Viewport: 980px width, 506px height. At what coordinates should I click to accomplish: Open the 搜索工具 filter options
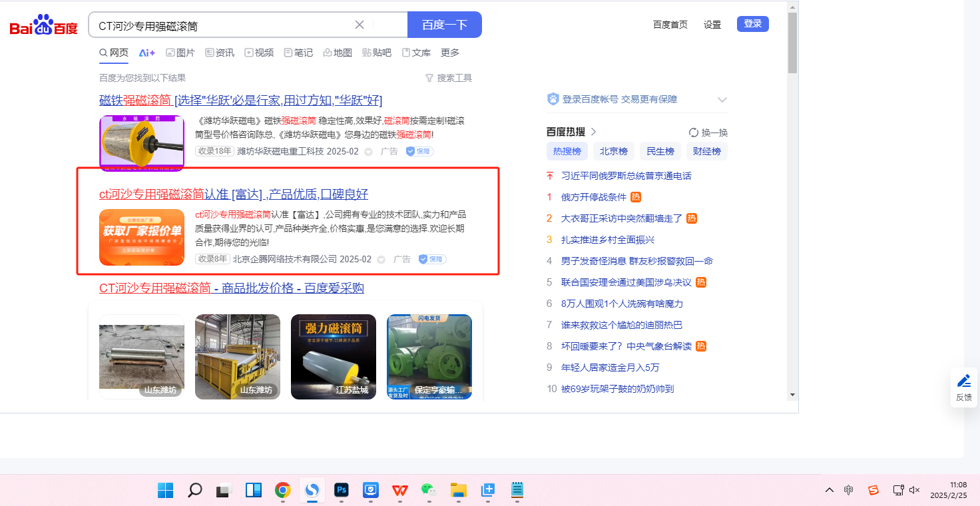[x=449, y=78]
